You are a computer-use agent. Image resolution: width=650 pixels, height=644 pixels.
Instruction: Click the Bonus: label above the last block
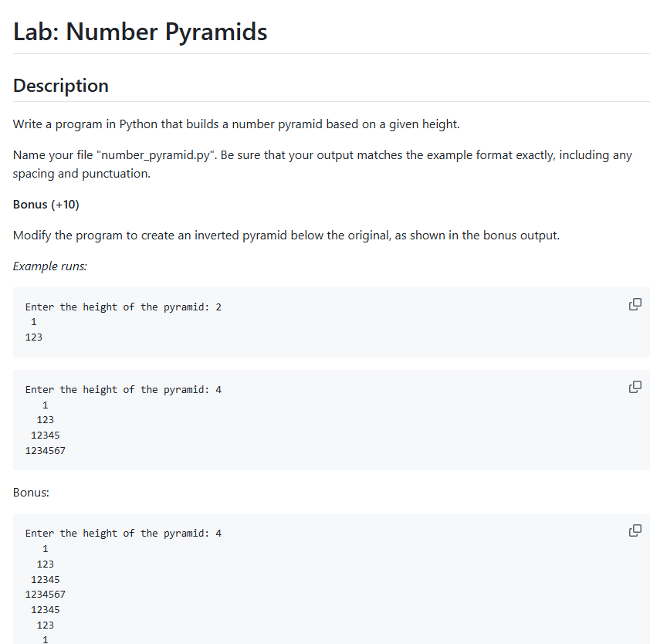tap(30, 492)
